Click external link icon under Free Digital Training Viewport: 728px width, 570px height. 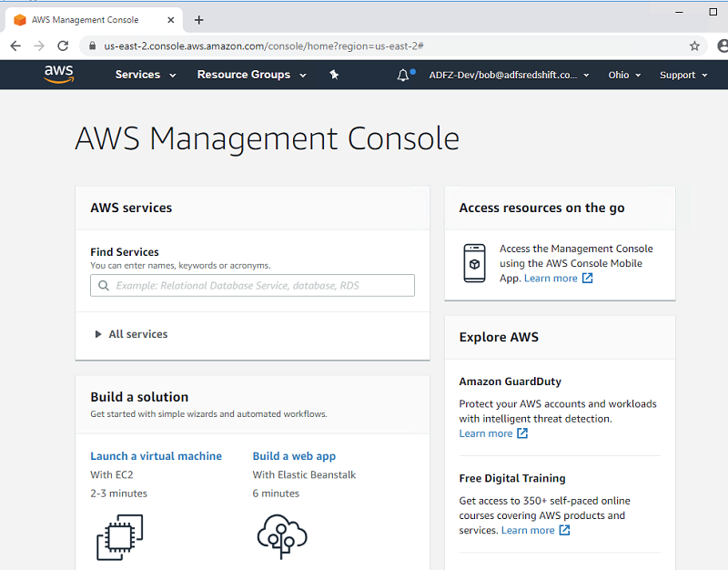(x=564, y=530)
